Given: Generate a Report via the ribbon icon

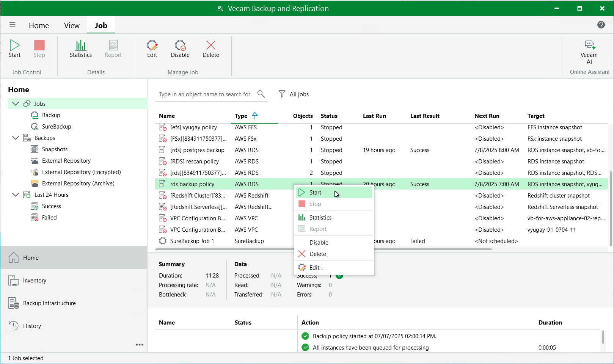Looking at the screenshot, I should pos(113,49).
